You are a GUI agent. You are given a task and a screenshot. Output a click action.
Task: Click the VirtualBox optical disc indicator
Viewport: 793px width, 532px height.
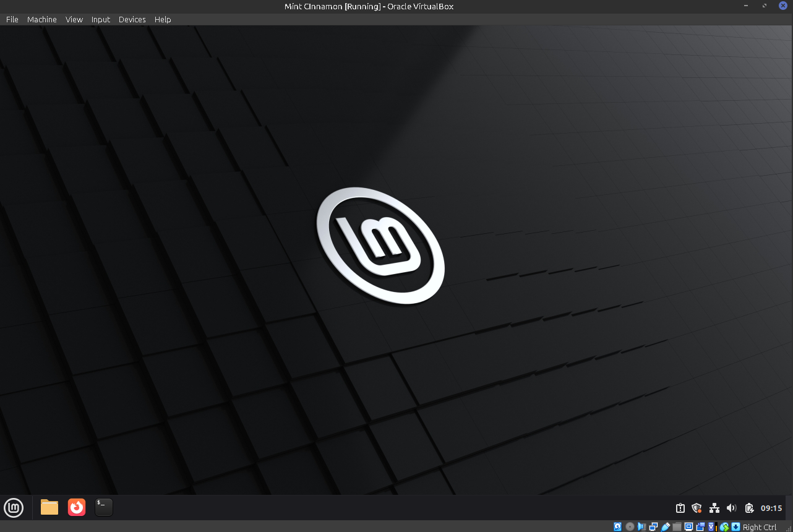(x=630, y=526)
